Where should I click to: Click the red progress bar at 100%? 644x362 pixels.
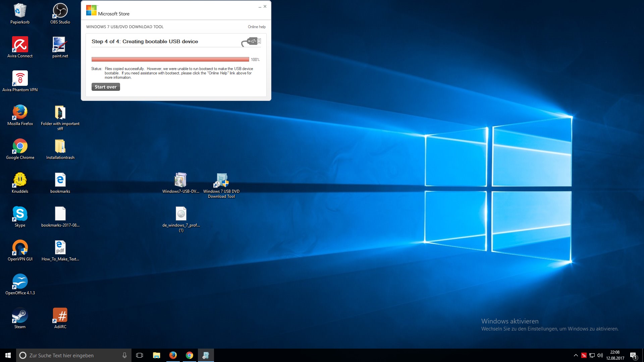[170, 59]
